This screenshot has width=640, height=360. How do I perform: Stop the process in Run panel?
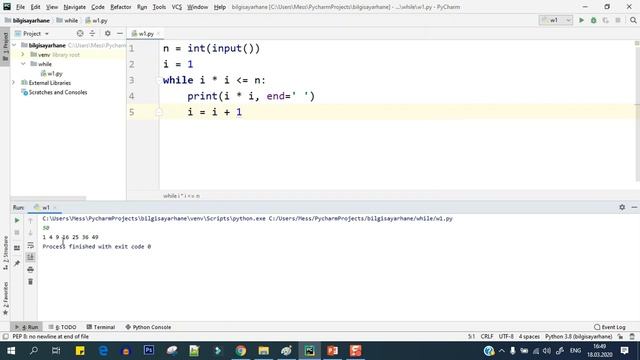[17, 232]
